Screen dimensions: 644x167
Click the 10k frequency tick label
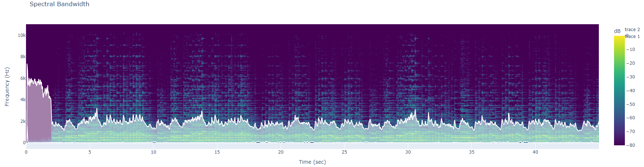tap(22, 35)
